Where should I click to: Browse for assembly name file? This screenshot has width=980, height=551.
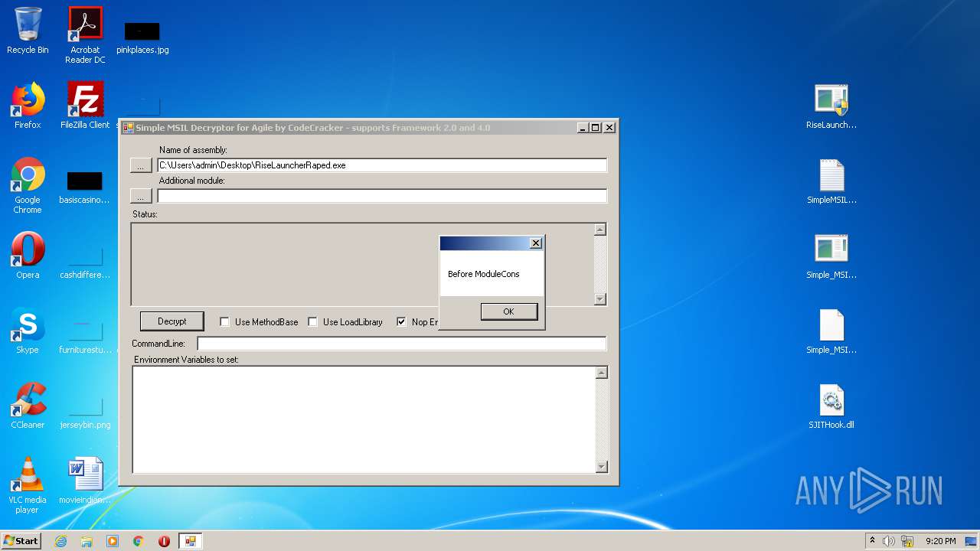click(x=141, y=165)
